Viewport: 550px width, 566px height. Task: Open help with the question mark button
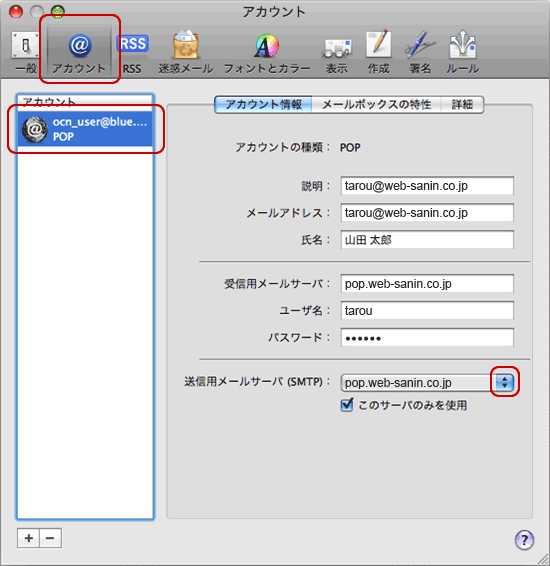524,540
